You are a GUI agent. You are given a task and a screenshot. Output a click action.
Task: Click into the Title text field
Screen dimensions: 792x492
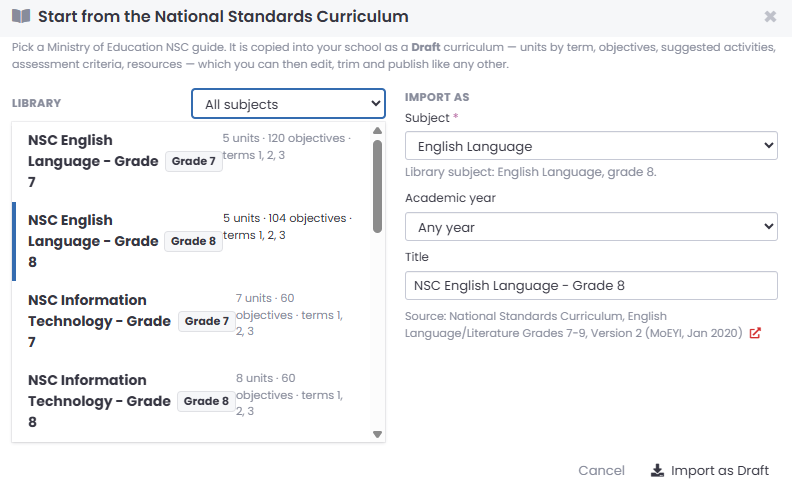click(591, 285)
